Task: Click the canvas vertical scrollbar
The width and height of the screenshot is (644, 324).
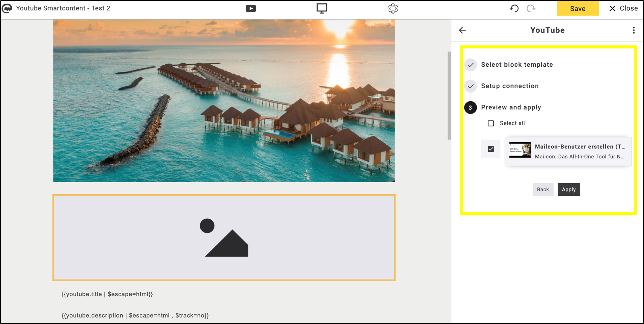Action: [x=449, y=96]
